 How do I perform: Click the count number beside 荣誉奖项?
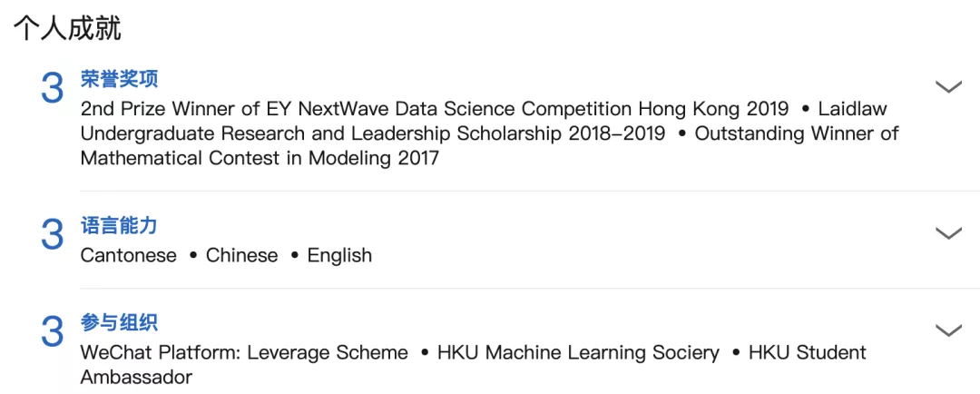coord(53,89)
